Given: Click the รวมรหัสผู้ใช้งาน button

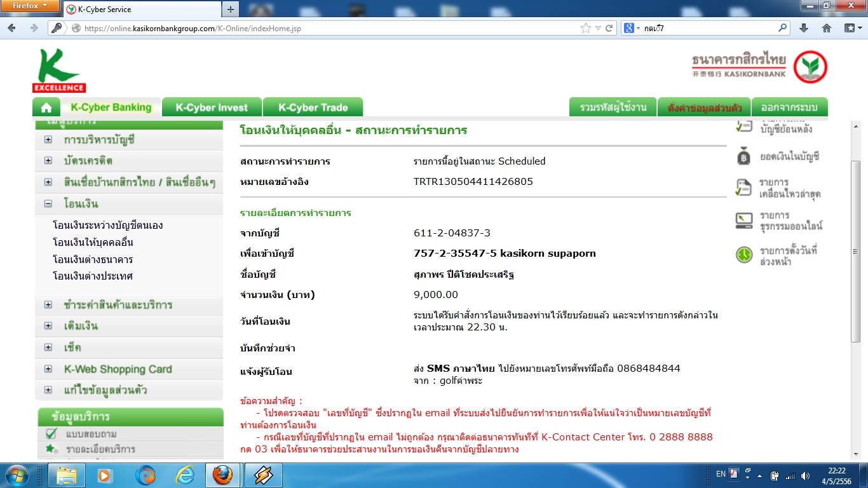Looking at the screenshot, I should (x=613, y=107).
